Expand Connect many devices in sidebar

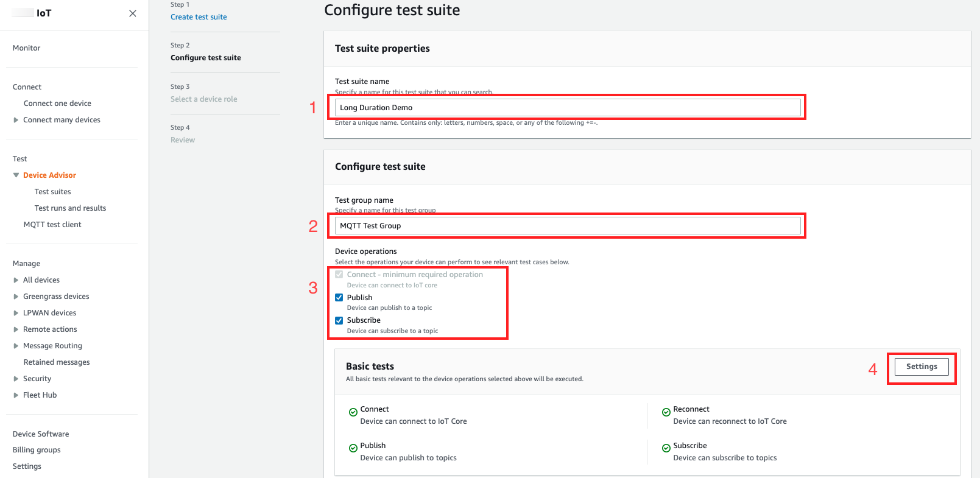click(x=16, y=120)
